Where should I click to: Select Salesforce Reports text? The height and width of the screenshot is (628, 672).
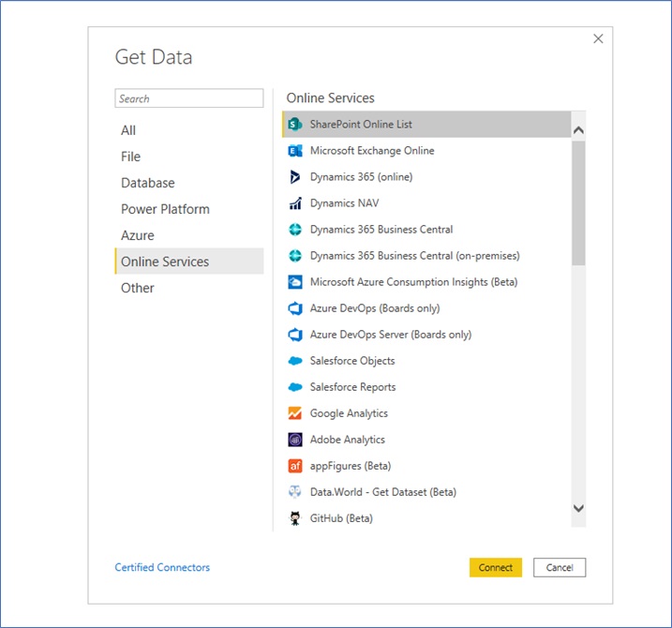point(352,387)
